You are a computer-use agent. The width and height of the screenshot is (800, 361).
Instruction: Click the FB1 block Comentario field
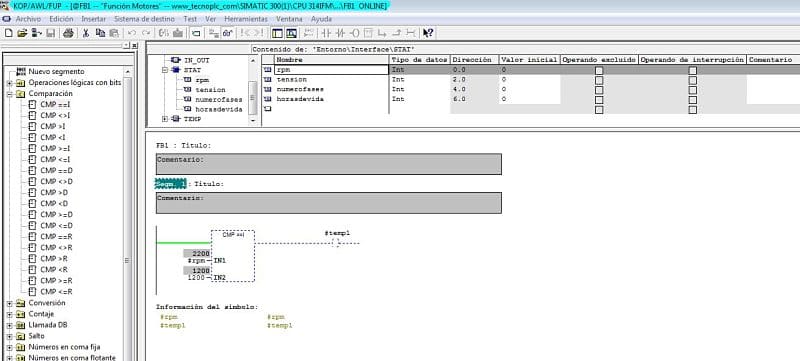coord(329,164)
